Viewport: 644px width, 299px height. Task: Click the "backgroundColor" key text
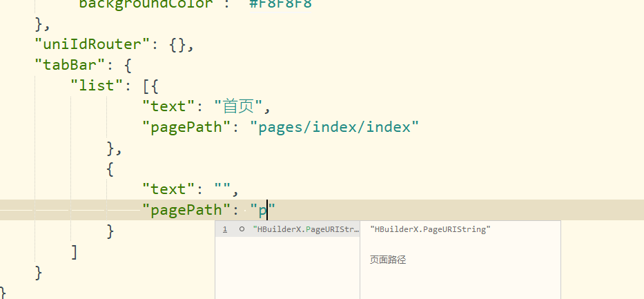pos(146,5)
